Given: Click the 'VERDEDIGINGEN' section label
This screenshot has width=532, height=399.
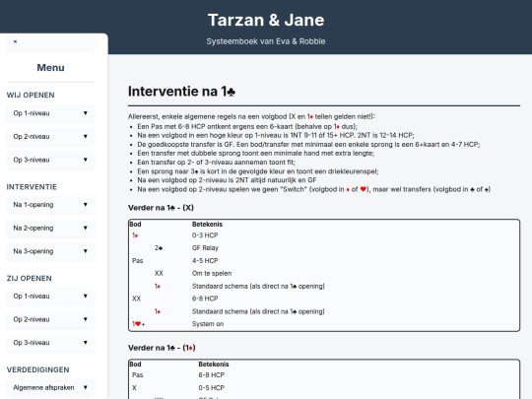Looking at the screenshot, I should click(37, 369).
